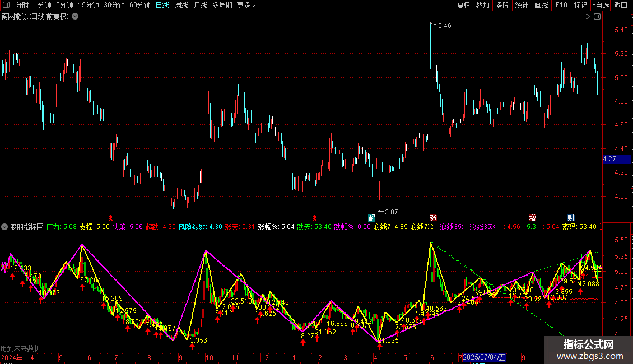Screen dimensions: 633x364
Task: Click the 张天: 5.31 indicator value
Action: pos(240,227)
